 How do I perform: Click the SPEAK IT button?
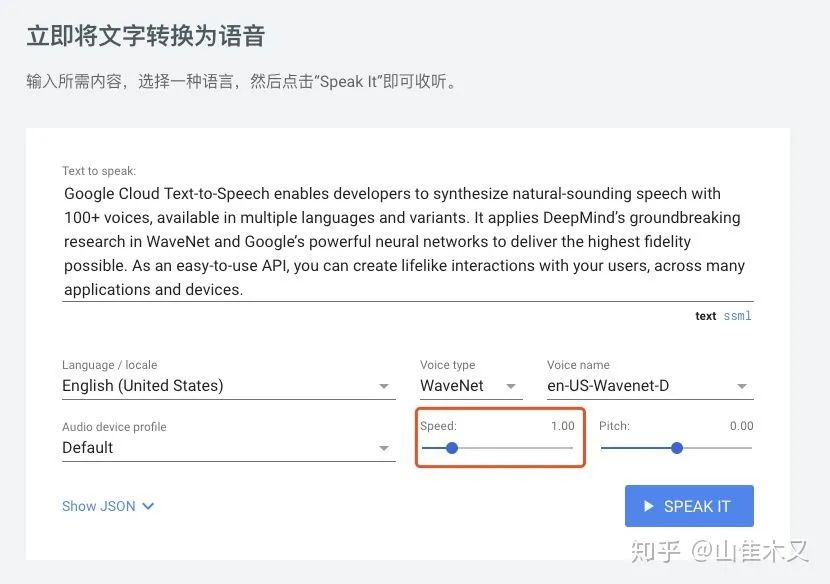tap(689, 506)
